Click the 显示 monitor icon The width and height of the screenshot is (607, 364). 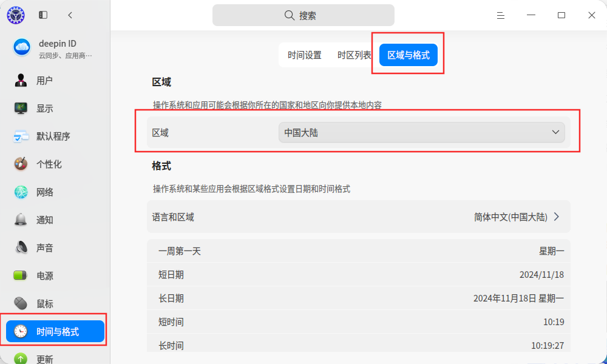[21, 109]
